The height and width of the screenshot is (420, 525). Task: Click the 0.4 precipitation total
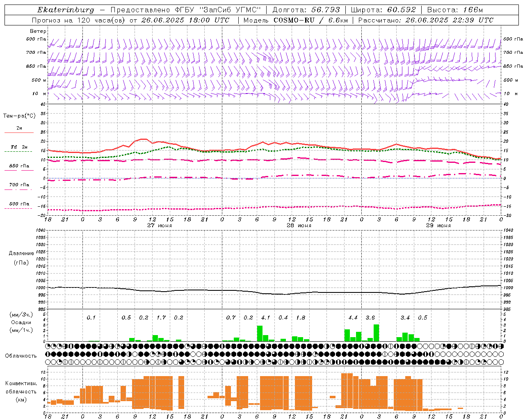283,318
